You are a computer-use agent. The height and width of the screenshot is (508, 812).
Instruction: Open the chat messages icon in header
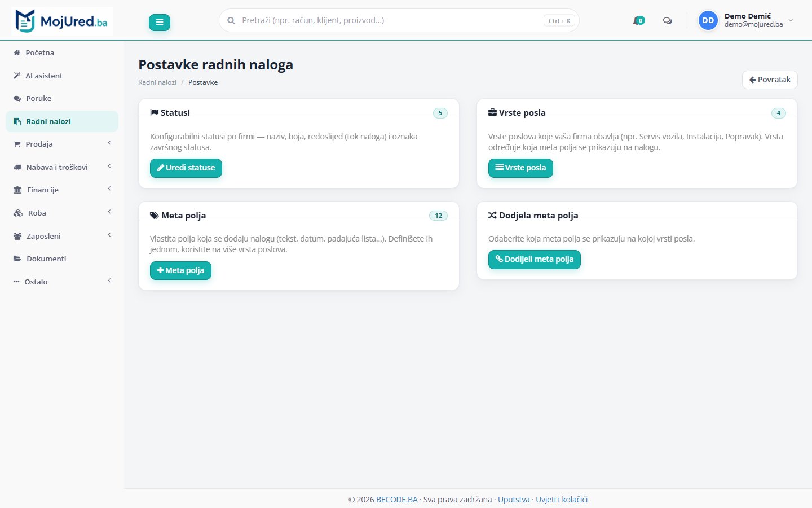click(x=668, y=21)
